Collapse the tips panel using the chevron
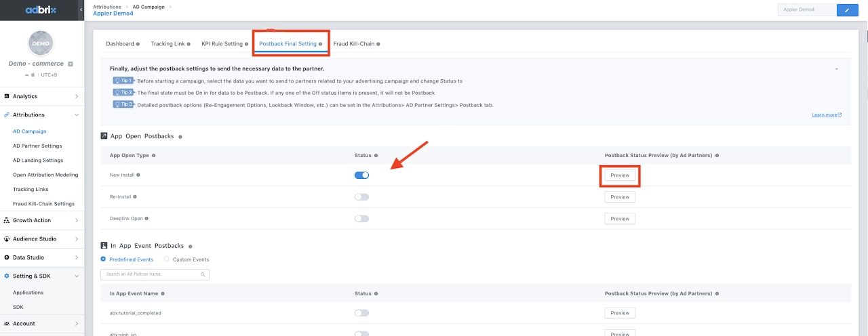The height and width of the screenshot is (336, 868). point(837,69)
